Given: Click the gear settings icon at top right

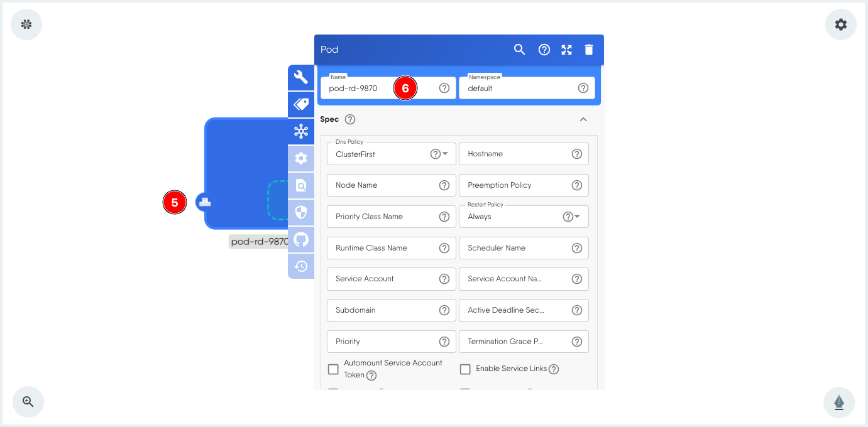Looking at the screenshot, I should click(840, 24).
